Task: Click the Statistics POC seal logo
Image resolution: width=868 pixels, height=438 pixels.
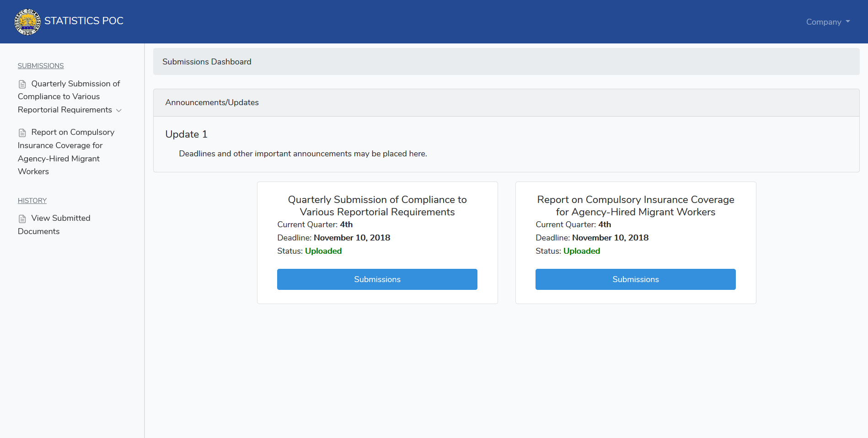Action: click(27, 21)
